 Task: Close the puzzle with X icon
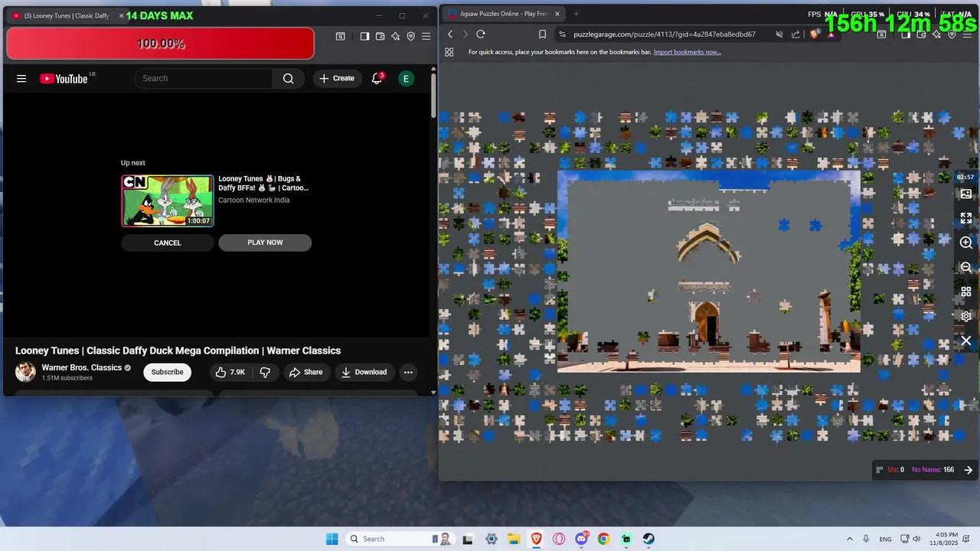[966, 341]
